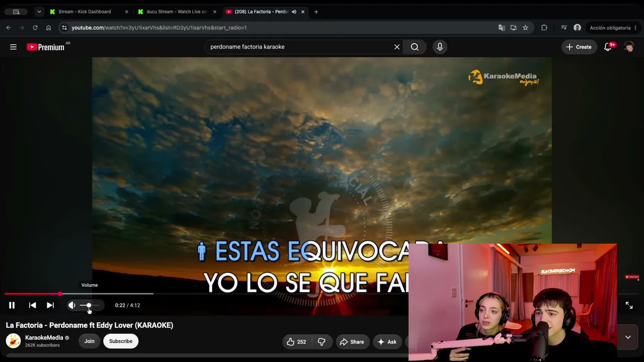The width and height of the screenshot is (644, 362).
Task: Go forward in browser history
Action: (22, 28)
